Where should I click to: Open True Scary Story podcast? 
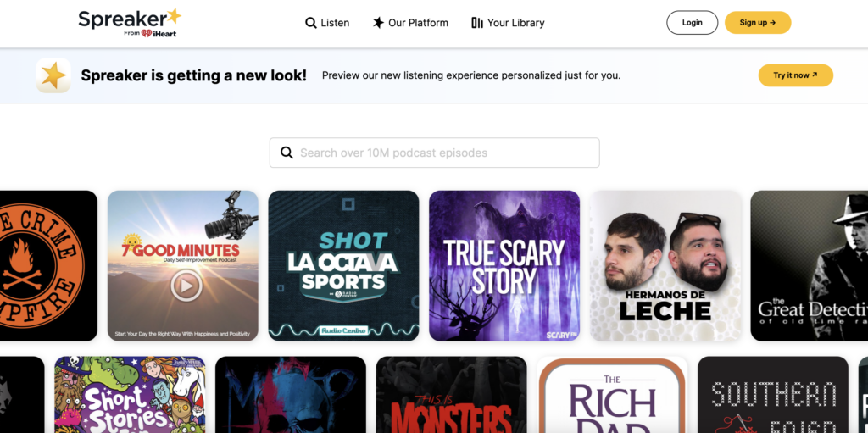pos(504,265)
